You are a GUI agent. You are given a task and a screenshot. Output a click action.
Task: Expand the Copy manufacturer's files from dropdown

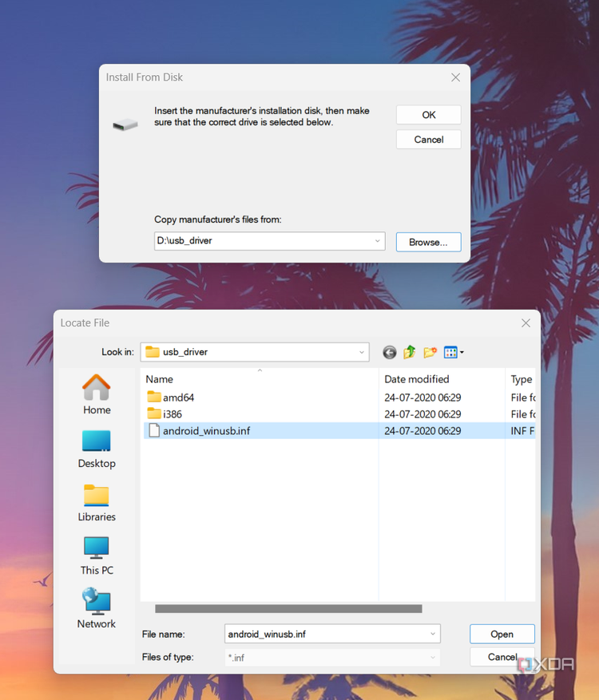(x=378, y=241)
